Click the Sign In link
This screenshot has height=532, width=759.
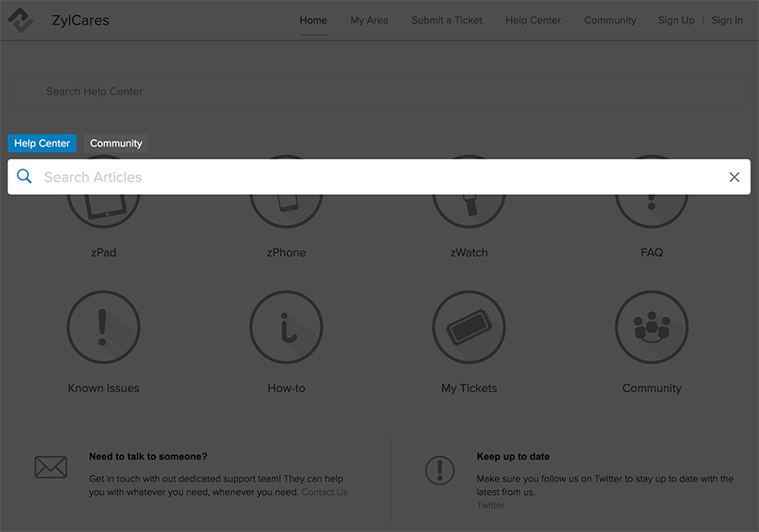727,20
